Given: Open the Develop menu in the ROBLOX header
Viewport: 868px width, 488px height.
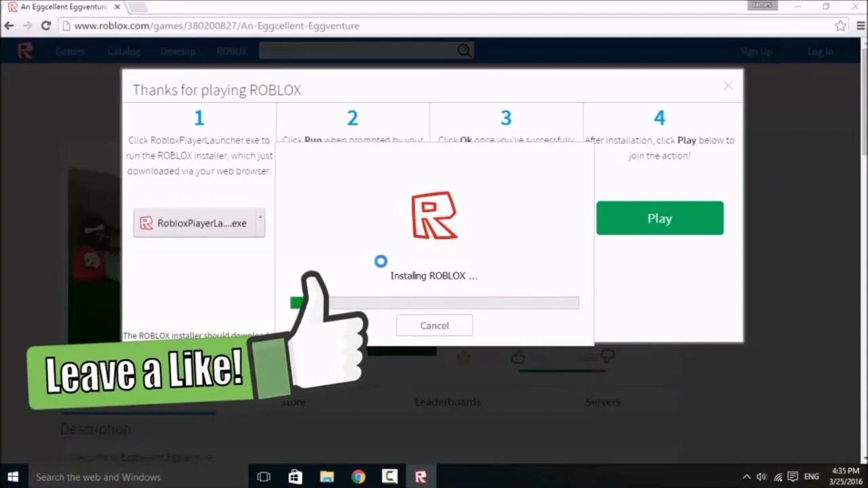Looking at the screenshot, I should click(x=178, y=52).
